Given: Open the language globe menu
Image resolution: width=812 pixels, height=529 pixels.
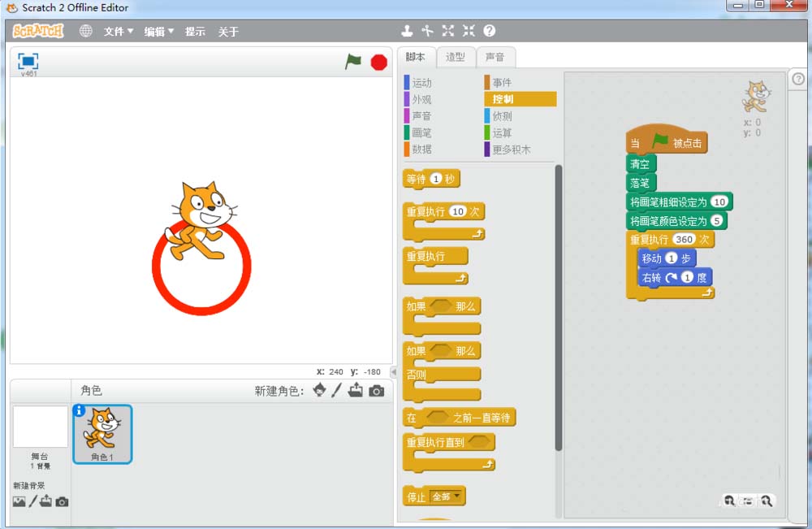Looking at the screenshot, I should click(86, 31).
